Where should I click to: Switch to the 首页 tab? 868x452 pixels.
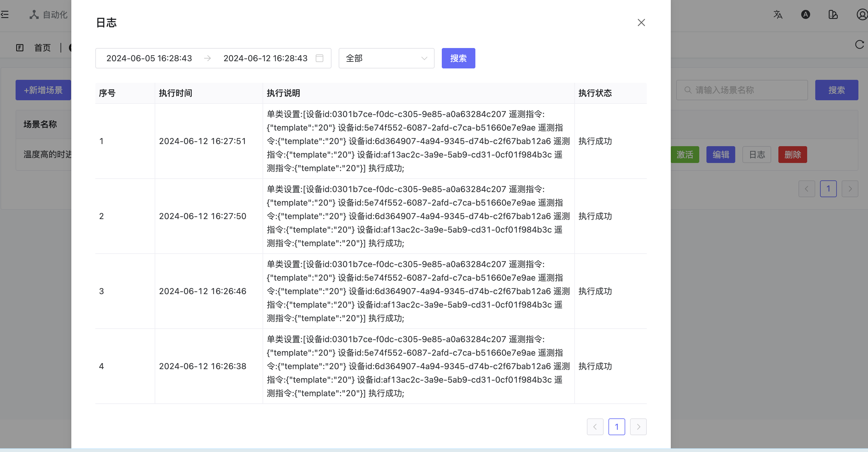pos(43,47)
